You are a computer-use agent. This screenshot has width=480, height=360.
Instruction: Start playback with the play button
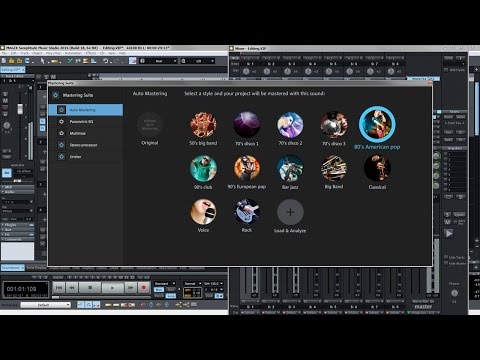112,287
